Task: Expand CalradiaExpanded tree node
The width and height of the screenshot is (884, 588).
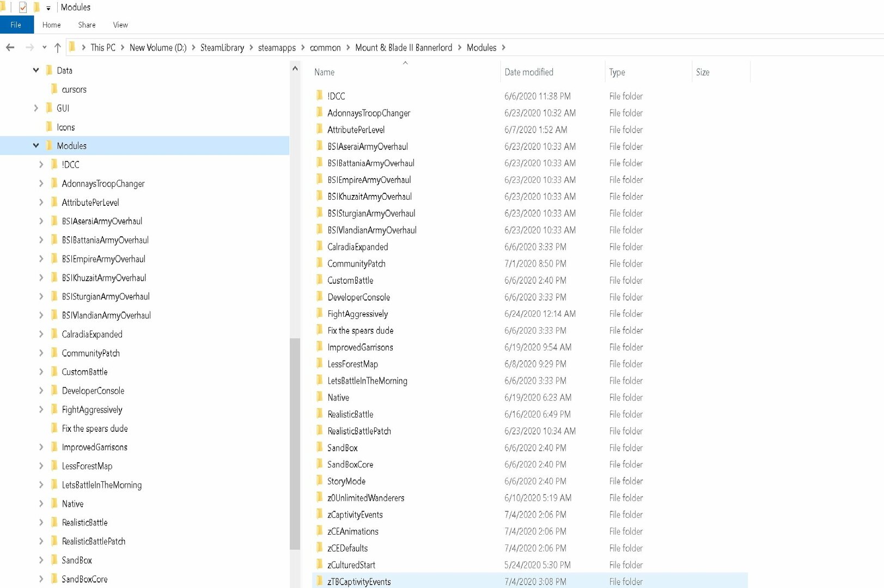Action: [x=41, y=334]
